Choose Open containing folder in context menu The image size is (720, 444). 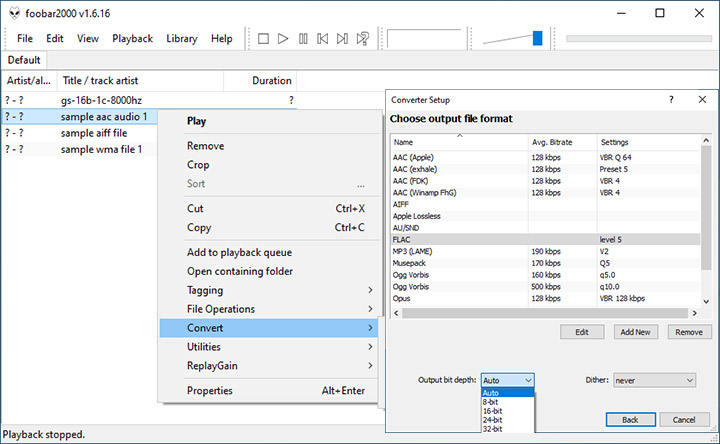pos(240,271)
